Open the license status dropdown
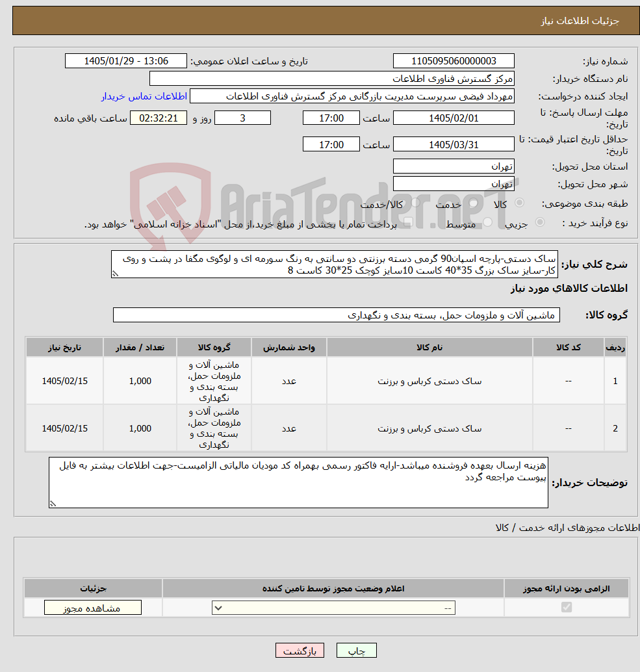 pyautogui.click(x=333, y=608)
